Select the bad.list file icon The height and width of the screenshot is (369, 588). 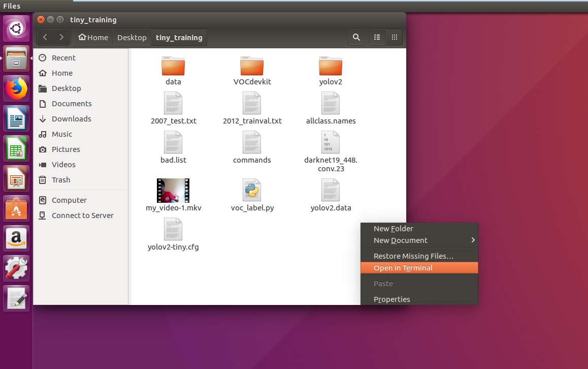point(173,142)
